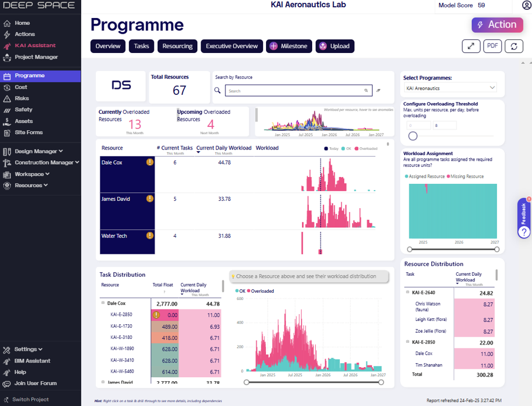Click the warning icon next to Dale Cox
This screenshot has height=406, width=532.
[x=150, y=162]
